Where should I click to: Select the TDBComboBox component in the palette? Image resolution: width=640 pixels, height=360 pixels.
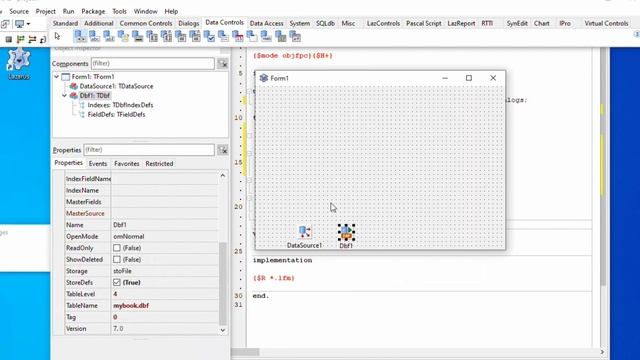coord(180,36)
